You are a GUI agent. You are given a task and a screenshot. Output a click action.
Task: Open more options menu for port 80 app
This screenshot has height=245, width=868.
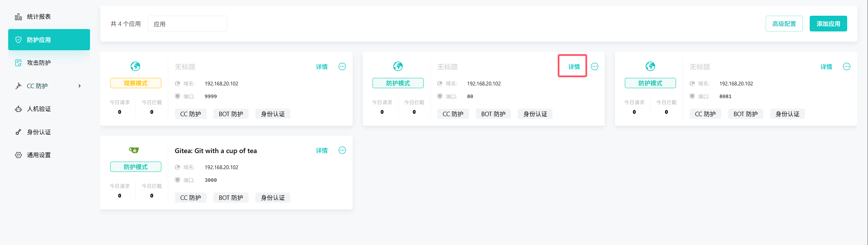click(594, 67)
